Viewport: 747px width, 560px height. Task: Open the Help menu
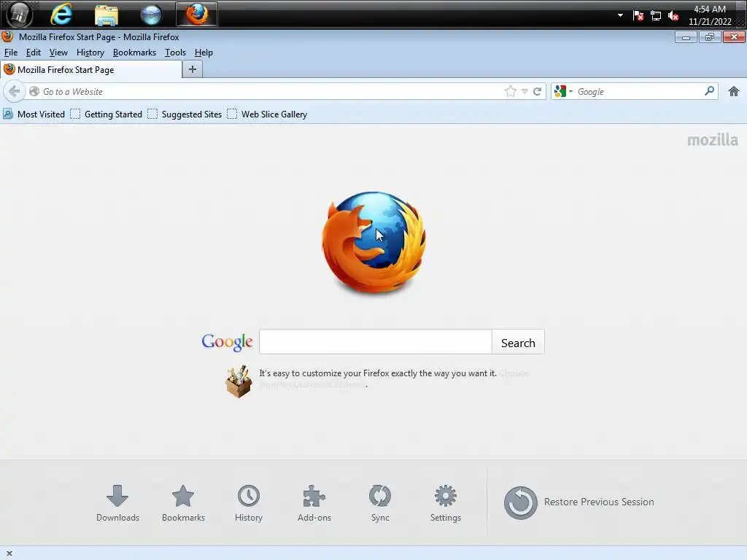point(204,52)
